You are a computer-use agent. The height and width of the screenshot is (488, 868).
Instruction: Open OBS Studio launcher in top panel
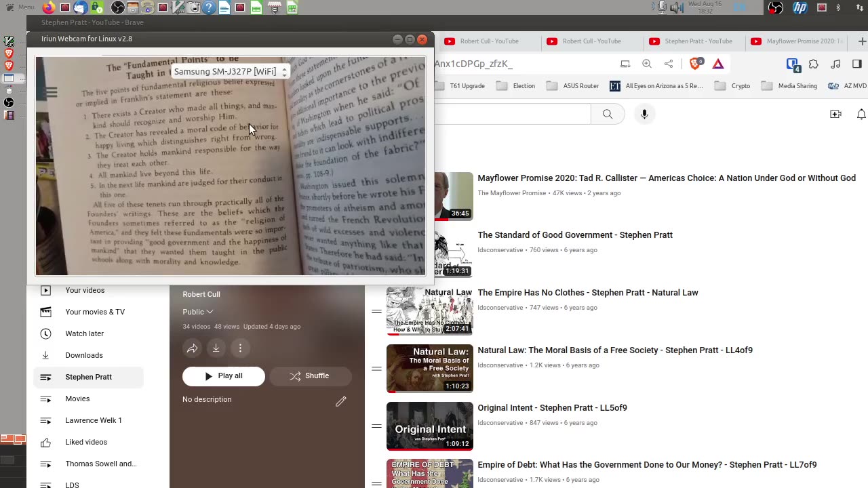117,7
